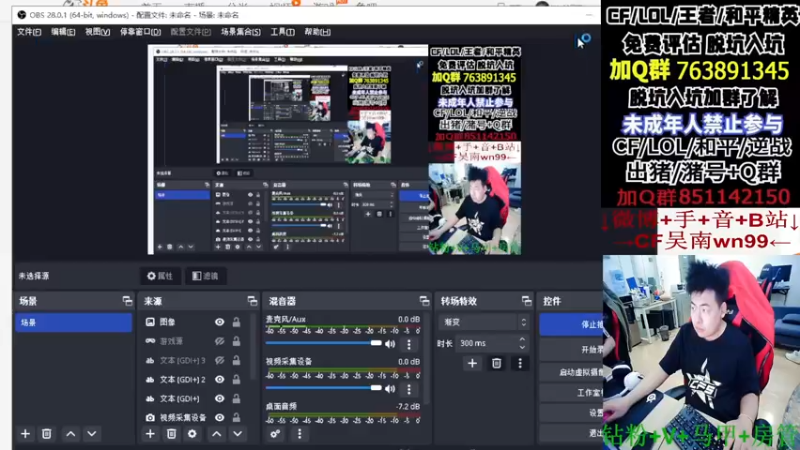Toggle visibility of 文本 (GDI+) source

219,398
